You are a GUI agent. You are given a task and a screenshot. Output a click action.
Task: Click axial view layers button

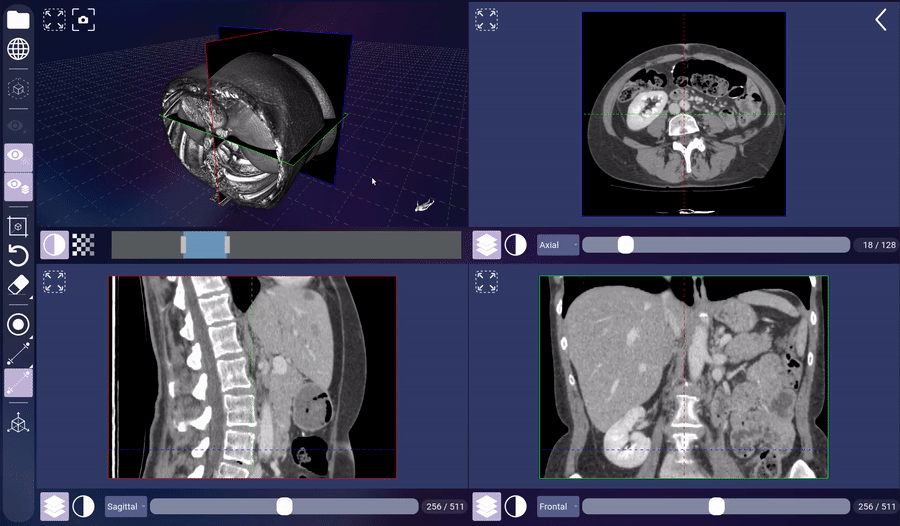click(x=487, y=245)
